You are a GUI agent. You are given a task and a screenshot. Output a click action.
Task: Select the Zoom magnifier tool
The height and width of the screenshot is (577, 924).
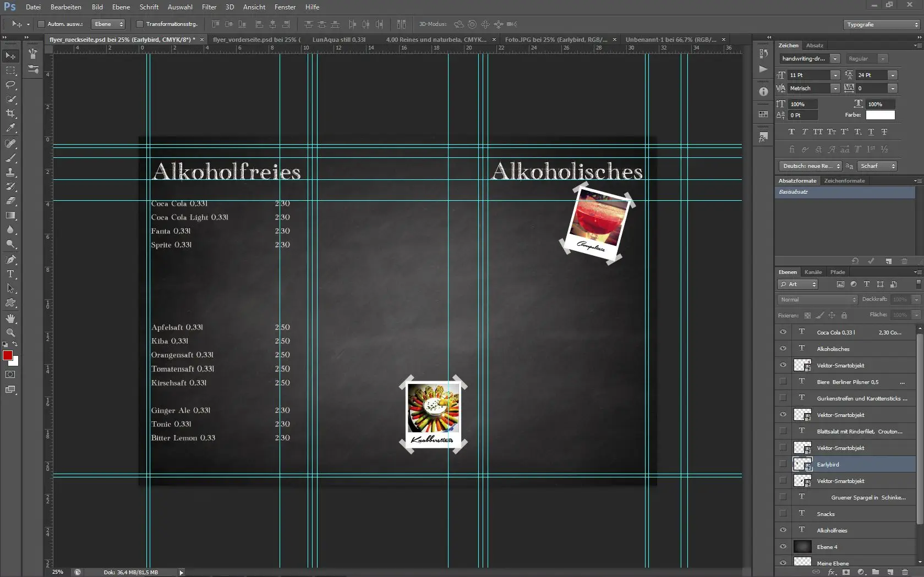pyautogui.click(x=10, y=333)
